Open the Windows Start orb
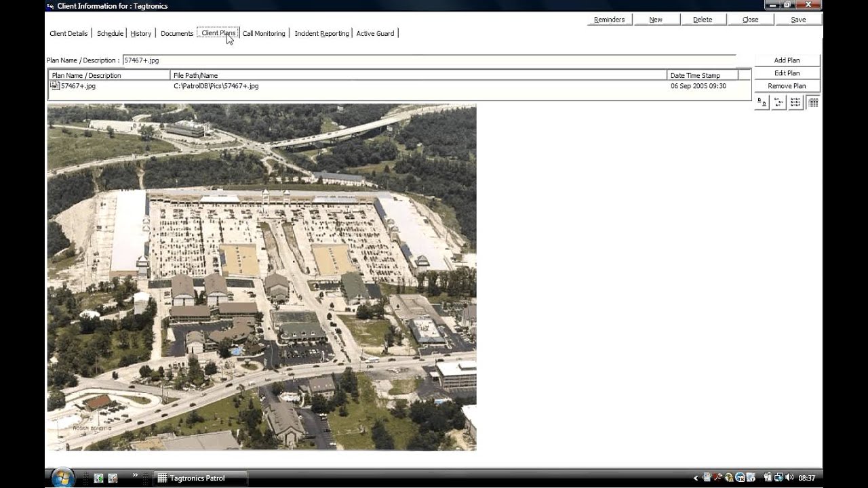Screen dimensions: 868x488 click(62, 478)
